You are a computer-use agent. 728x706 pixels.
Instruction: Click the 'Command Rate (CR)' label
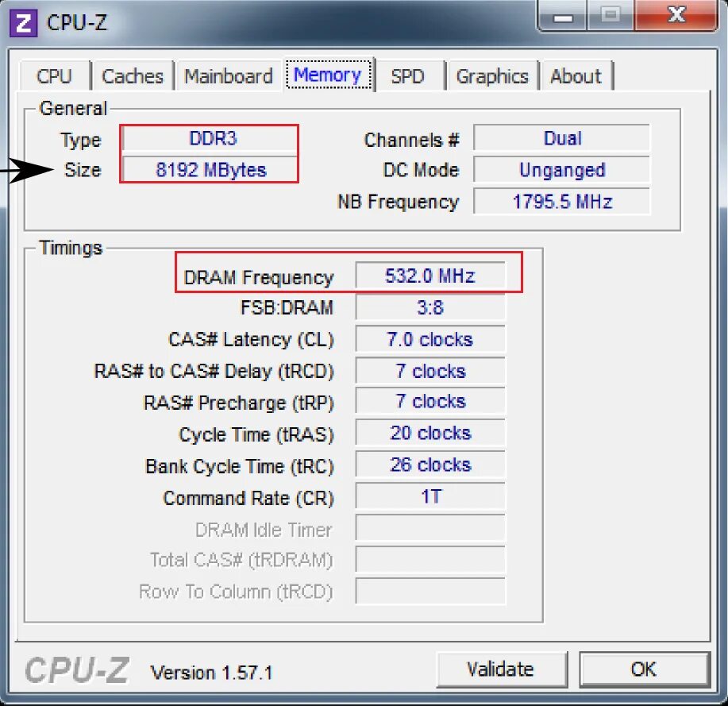tap(248, 498)
